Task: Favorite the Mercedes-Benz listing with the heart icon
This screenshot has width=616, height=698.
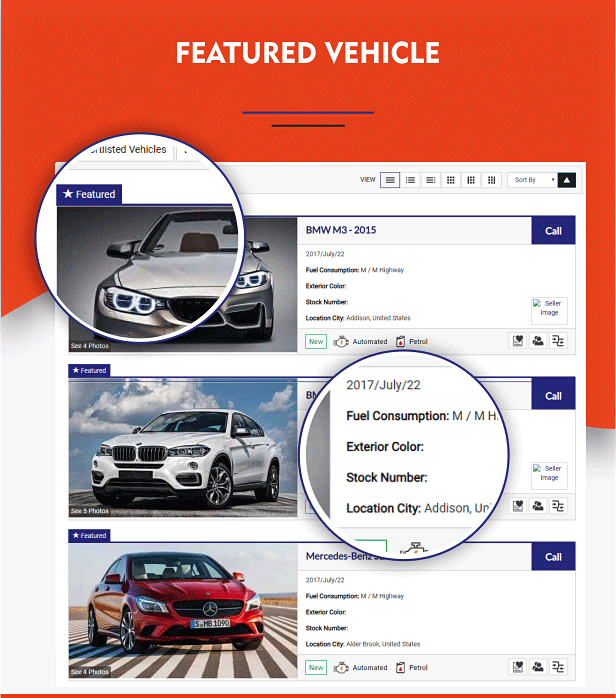Action: pos(518,667)
